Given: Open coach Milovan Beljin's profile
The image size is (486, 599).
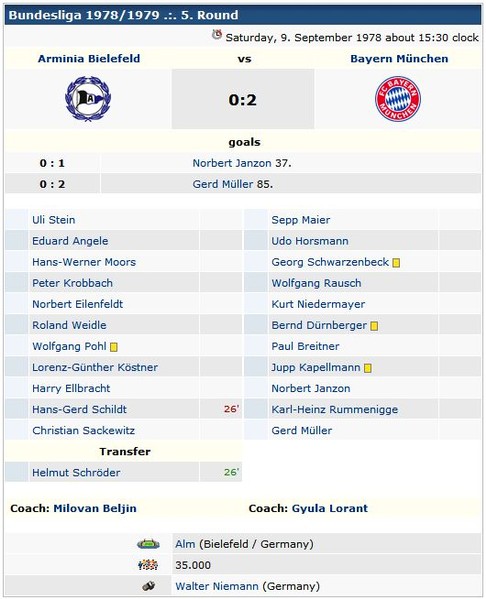Looking at the screenshot, I should coord(95,508).
